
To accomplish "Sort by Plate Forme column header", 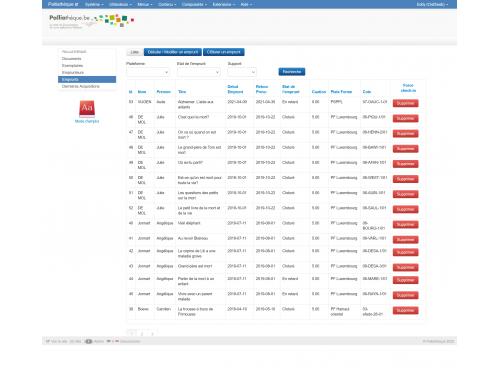I will pyautogui.click(x=341, y=92).
